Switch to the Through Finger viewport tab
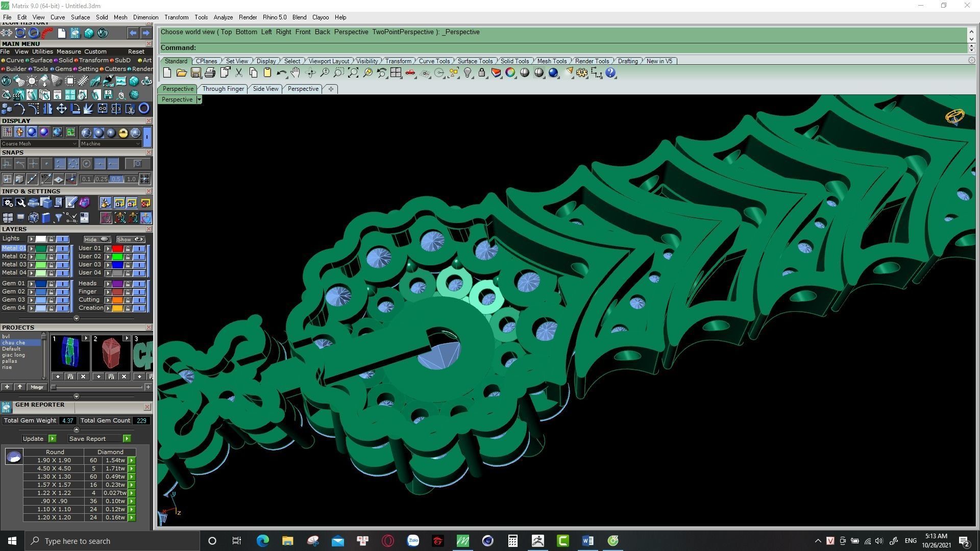The image size is (980, 551). point(223,89)
